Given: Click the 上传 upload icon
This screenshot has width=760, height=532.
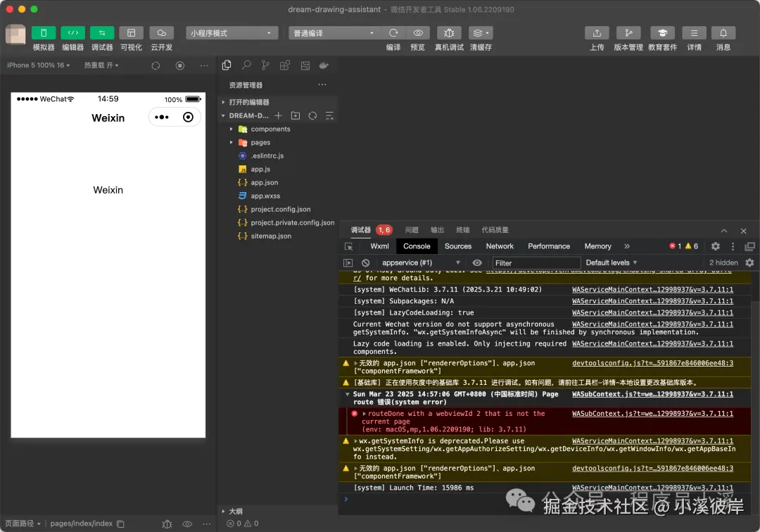Looking at the screenshot, I should pyautogui.click(x=597, y=33).
